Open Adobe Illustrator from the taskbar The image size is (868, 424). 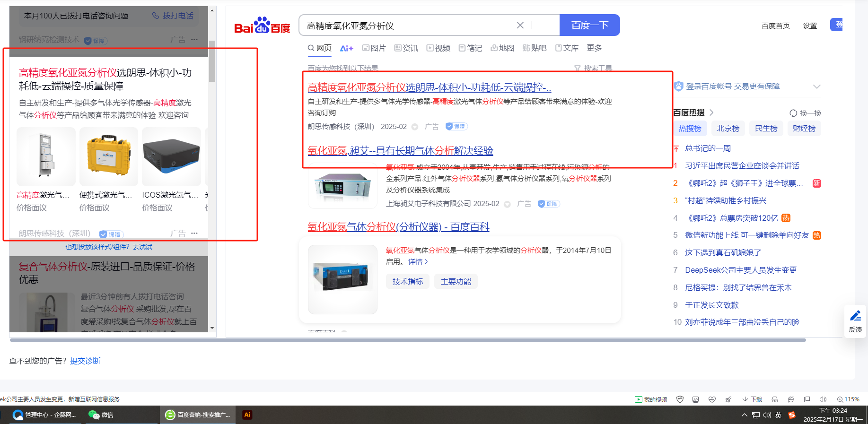click(x=247, y=415)
